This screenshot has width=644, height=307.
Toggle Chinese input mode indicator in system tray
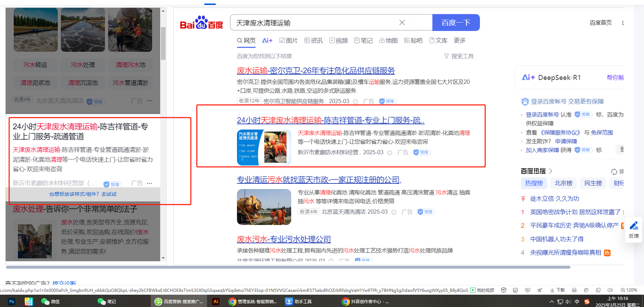577,302
